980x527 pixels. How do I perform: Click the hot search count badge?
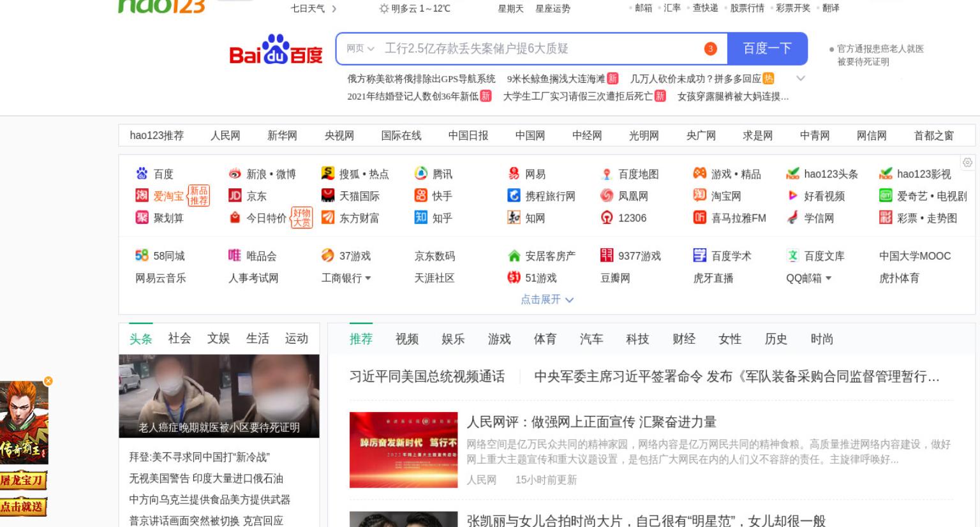(x=710, y=48)
